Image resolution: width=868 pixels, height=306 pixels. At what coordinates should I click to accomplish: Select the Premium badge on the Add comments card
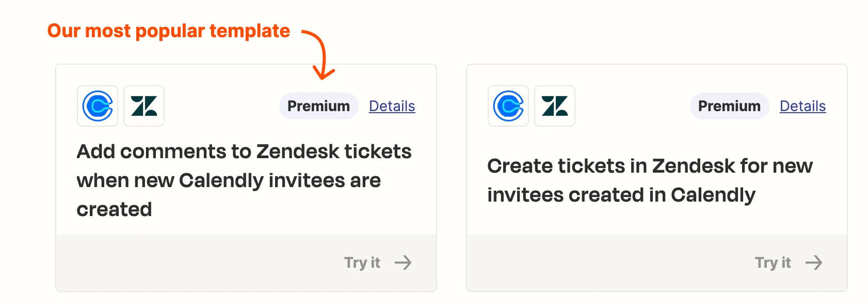[319, 106]
